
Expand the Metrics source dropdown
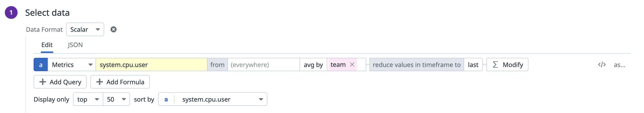point(72,65)
